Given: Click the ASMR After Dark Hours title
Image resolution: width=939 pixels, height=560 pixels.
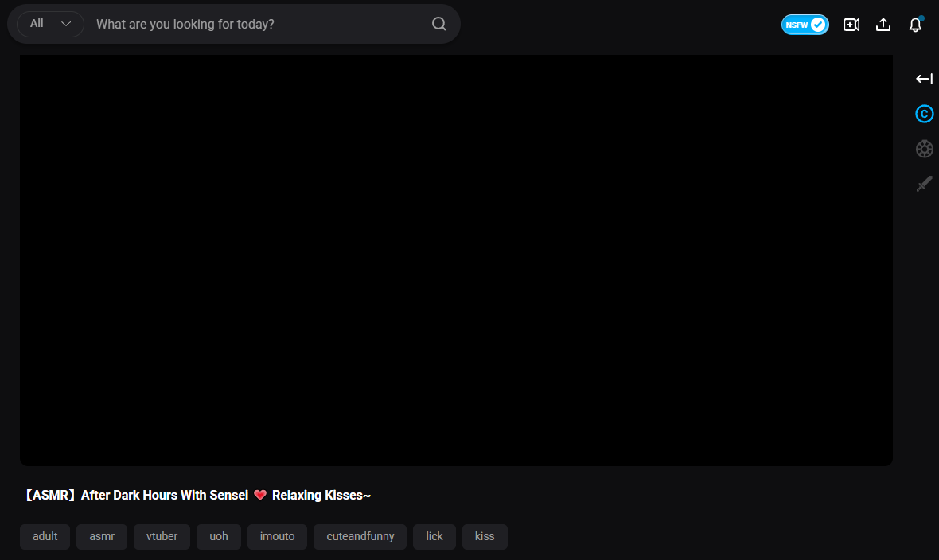Looking at the screenshot, I should coord(197,496).
